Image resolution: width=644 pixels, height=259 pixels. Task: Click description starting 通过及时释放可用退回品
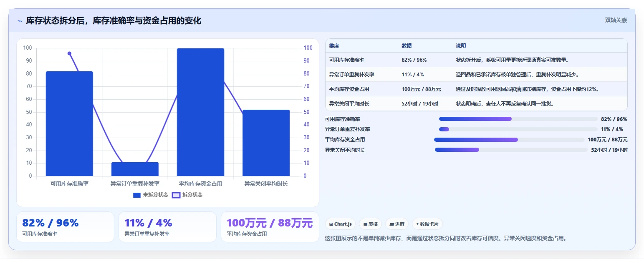[527, 89]
